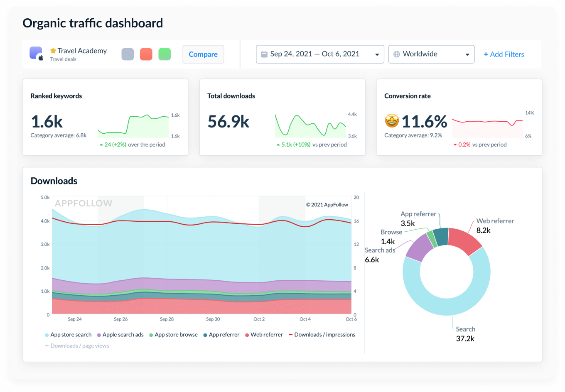Click the Total downloads 56.9k value
This screenshot has width=565, height=392.
(228, 122)
